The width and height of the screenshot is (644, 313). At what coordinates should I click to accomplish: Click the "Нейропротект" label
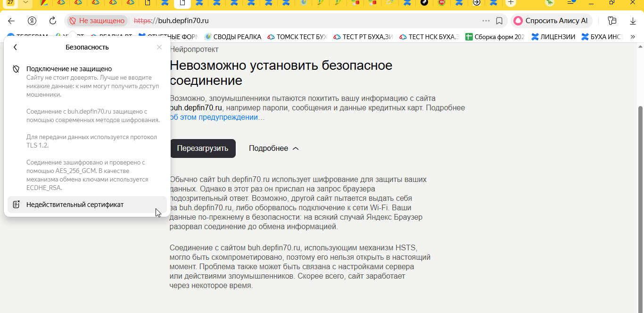194,49
